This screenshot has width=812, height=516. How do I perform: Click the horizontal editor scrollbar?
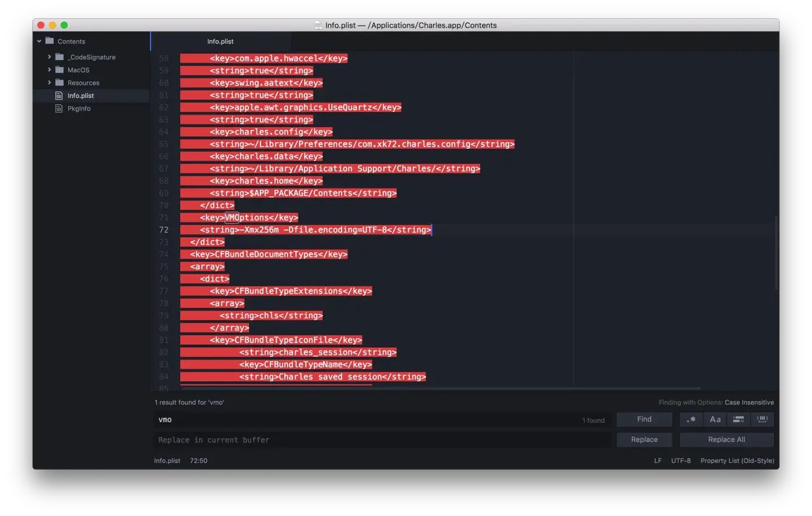pos(441,388)
